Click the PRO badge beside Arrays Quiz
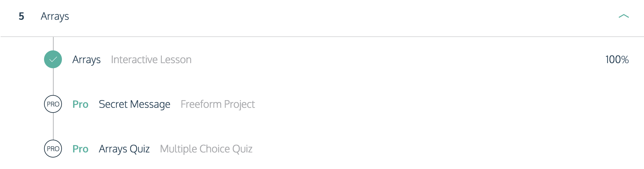The width and height of the screenshot is (644, 169). pos(53,149)
